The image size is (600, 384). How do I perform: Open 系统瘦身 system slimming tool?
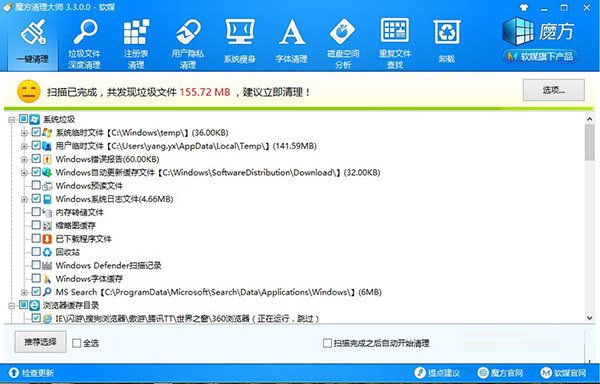[240, 41]
